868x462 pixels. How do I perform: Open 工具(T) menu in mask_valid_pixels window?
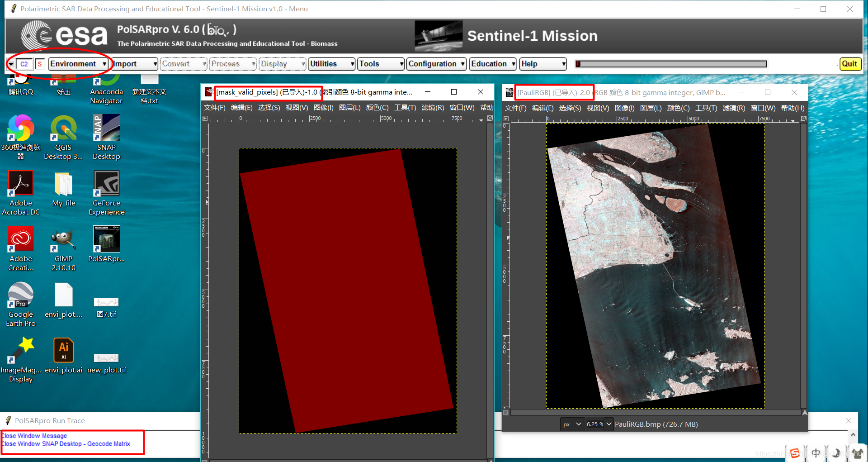point(405,108)
